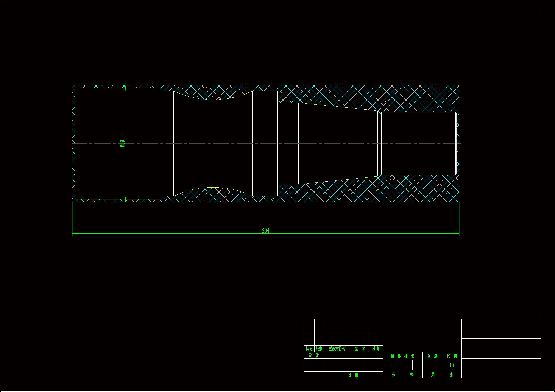
Task: Select the 签字 signature column header
Action: (360, 349)
